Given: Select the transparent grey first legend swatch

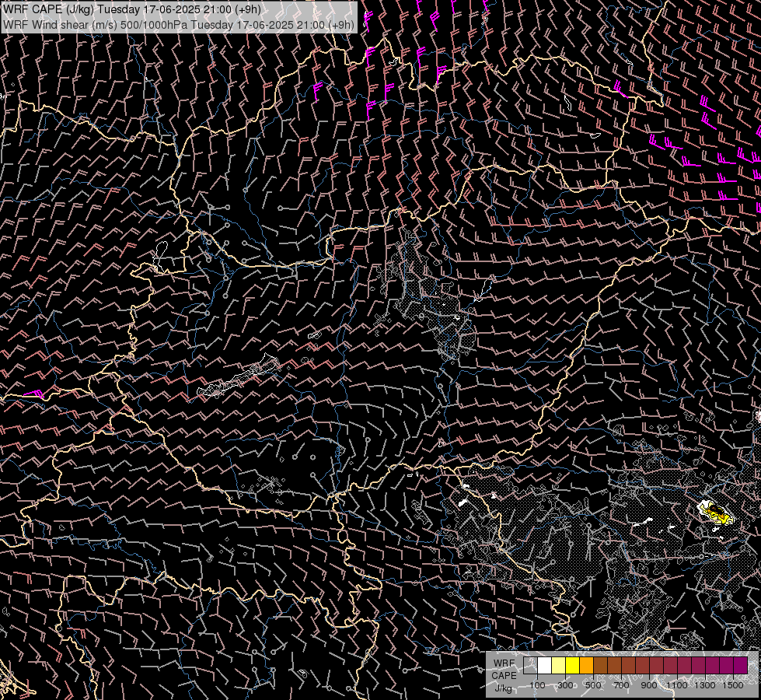Looking at the screenshot, I should 530,665.
